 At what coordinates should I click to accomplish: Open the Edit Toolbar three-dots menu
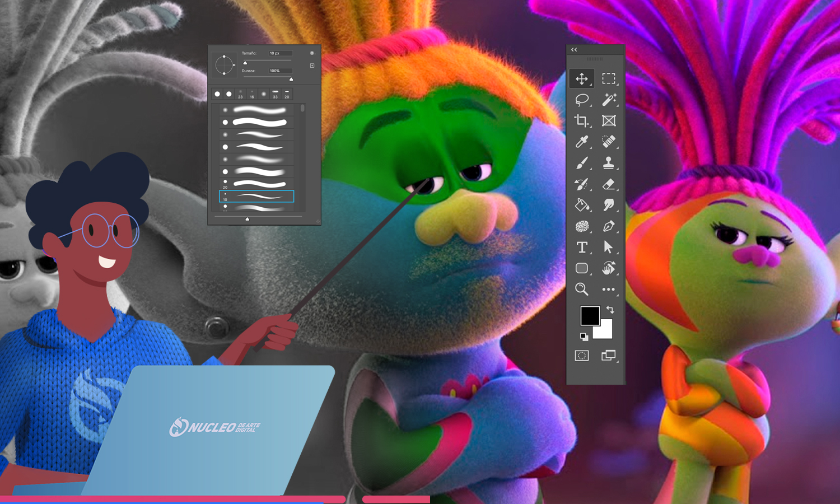609,290
